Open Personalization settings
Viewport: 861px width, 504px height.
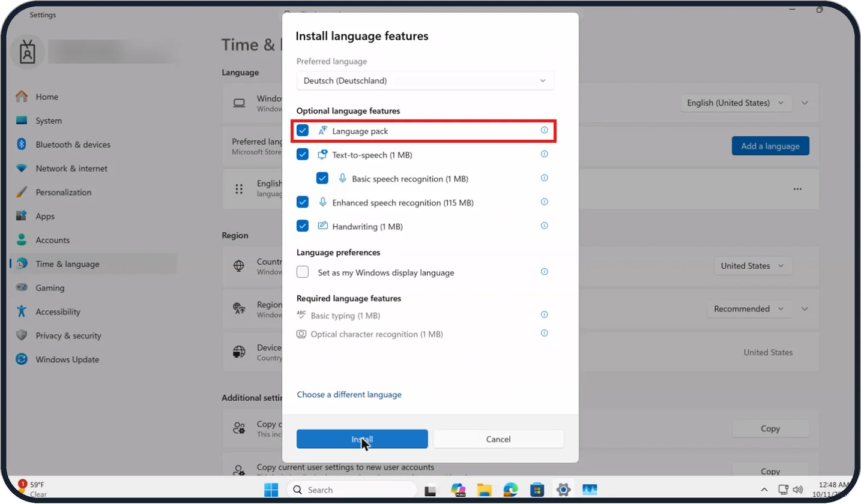pos(93,193)
